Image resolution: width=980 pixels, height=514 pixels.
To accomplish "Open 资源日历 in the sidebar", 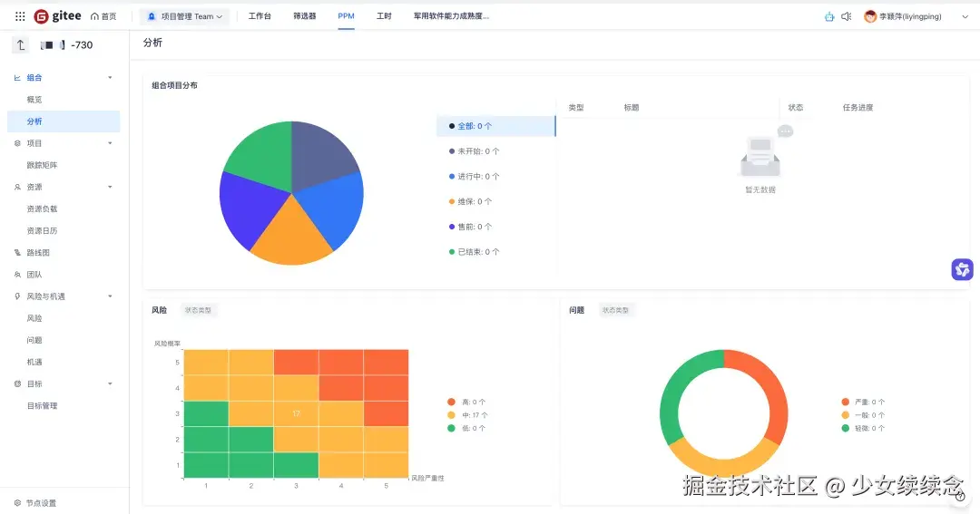I will tap(42, 230).
